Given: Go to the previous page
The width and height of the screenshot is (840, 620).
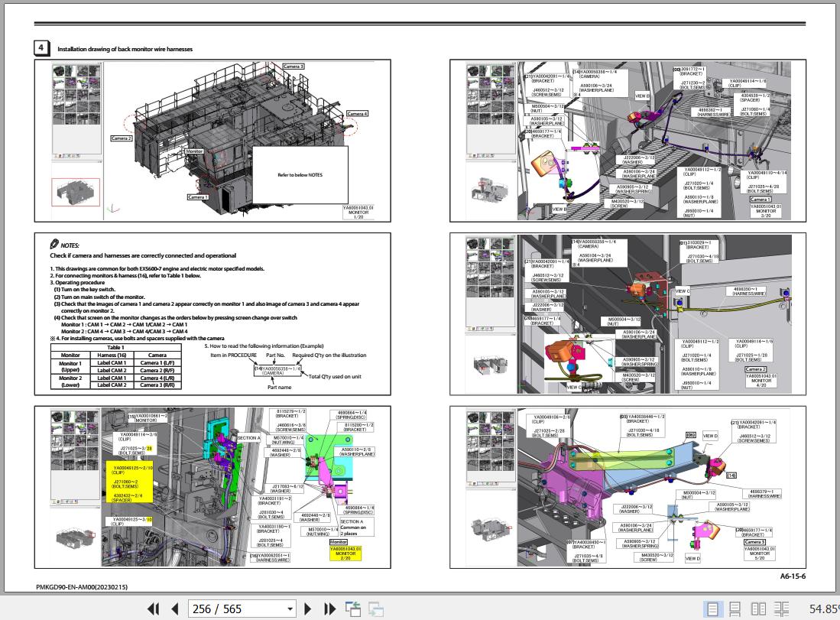Looking at the screenshot, I should [174, 609].
